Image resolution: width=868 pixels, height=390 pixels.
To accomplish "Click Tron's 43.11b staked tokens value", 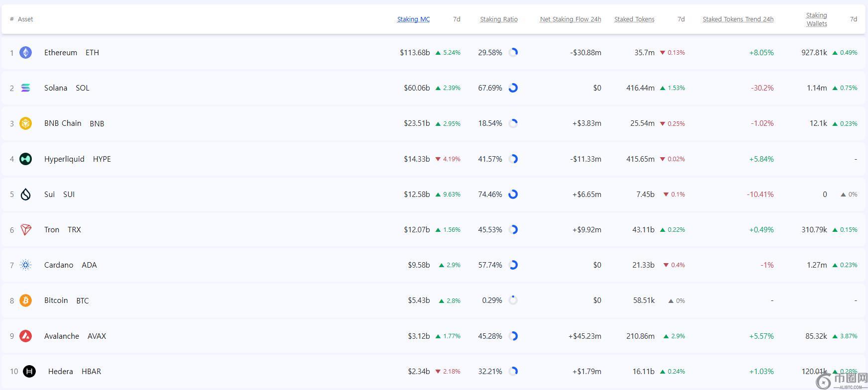I will click(643, 230).
